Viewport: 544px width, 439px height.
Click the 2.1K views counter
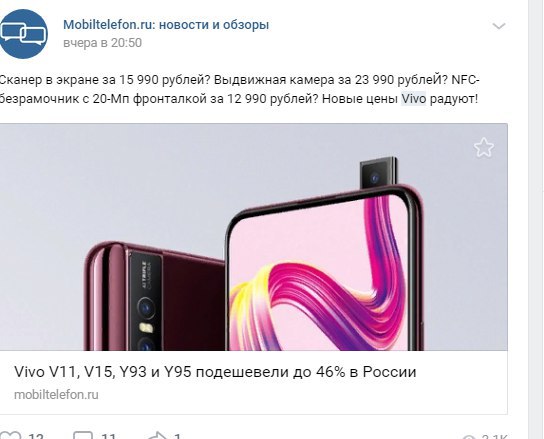tap(495, 437)
